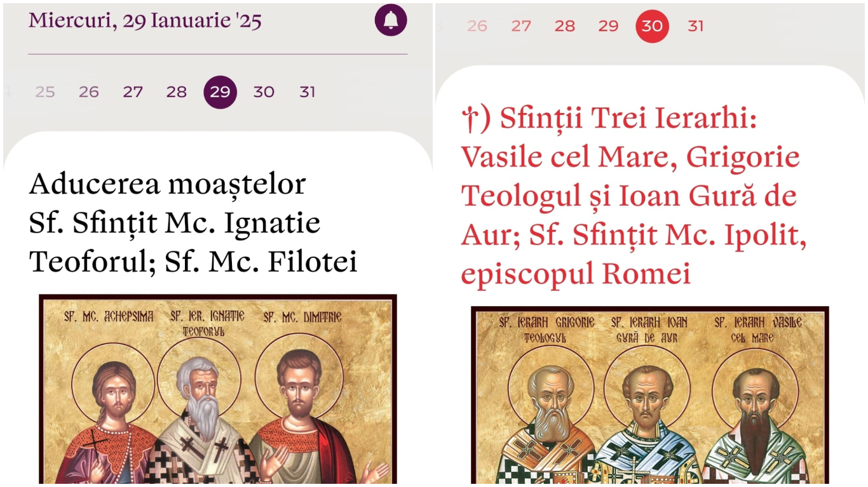This screenshot has height=487, width=868.
Task: Select day 30 in left calendar strip
Action: pos(264,92)
